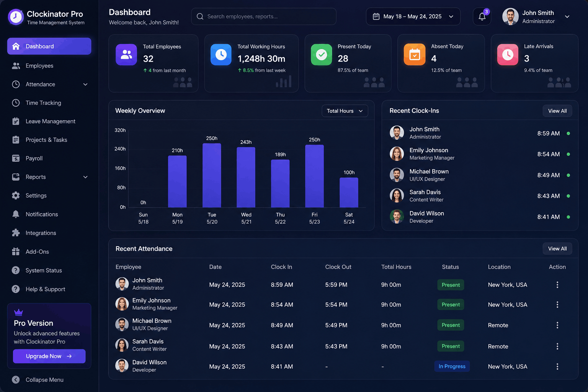This screenshot has height=392, width=588.
Task: Click the Late Arrivals clock icon
Action: coord(508,55)
